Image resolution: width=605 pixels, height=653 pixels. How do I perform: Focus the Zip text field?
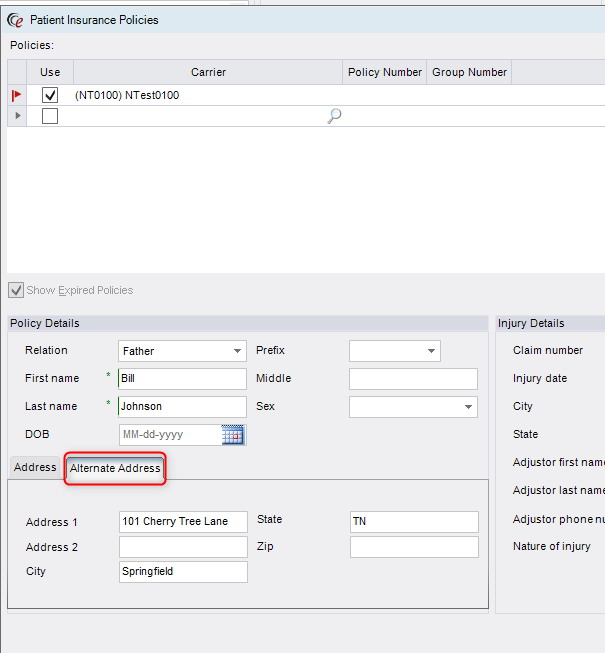pos(414,547)
